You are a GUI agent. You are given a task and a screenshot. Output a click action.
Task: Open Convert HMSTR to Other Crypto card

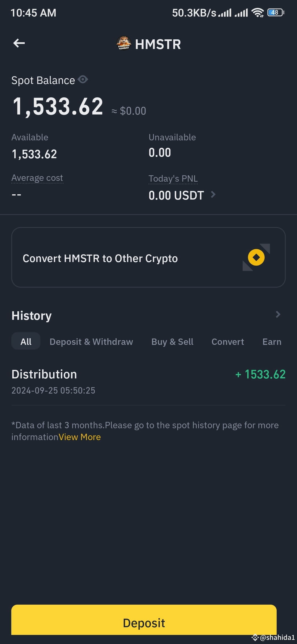tap(148, 257)
